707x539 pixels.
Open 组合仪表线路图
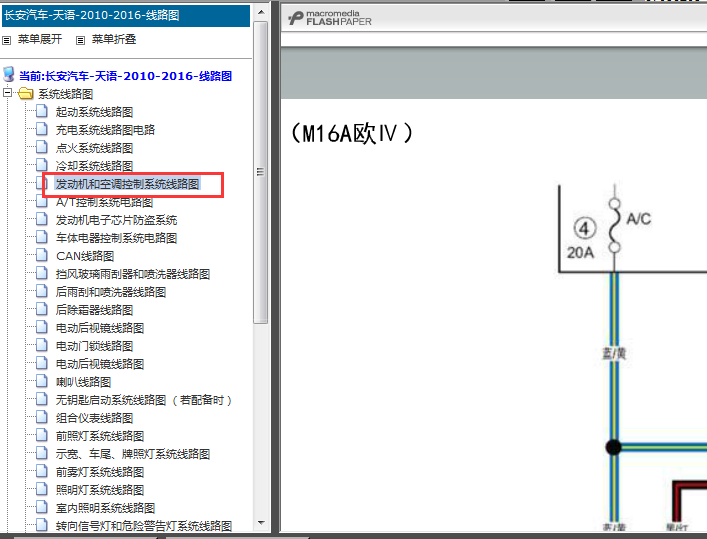pos(94,418)
